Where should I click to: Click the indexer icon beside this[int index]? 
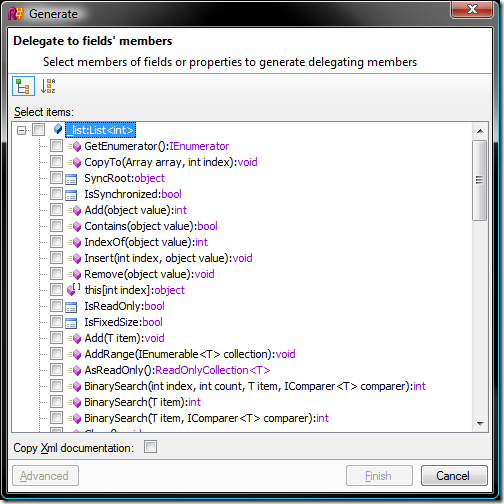point(73,290)
